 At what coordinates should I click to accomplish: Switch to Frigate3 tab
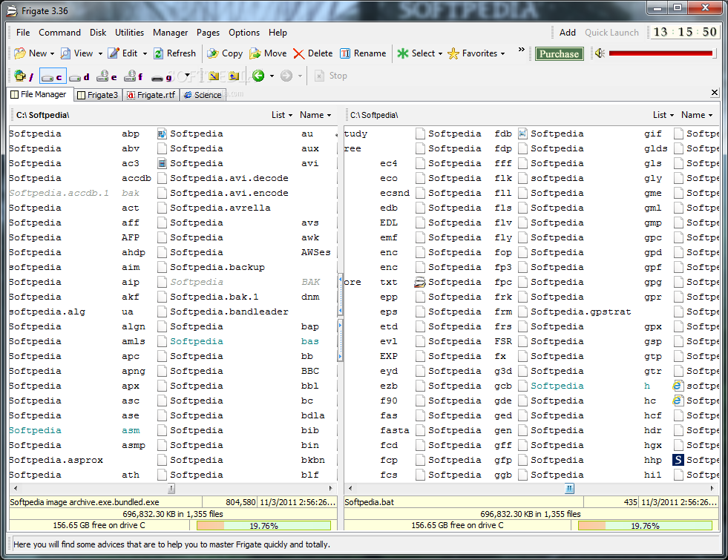pos(98,95)
